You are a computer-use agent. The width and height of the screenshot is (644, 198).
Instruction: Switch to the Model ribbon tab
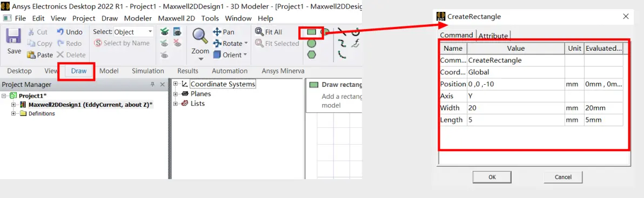109,71
